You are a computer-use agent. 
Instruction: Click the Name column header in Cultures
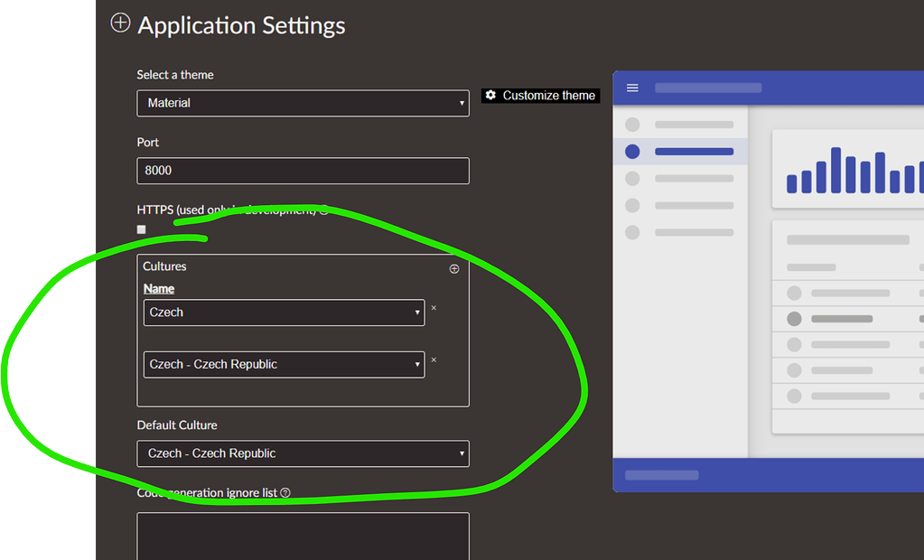tap(159, 288)
